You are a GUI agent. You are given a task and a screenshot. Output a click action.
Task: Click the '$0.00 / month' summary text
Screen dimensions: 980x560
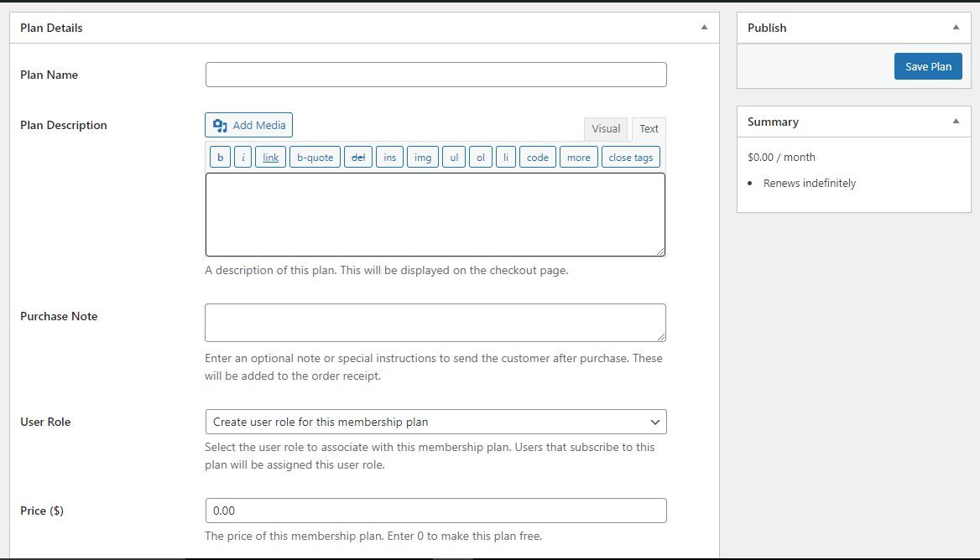coord(781,158)
